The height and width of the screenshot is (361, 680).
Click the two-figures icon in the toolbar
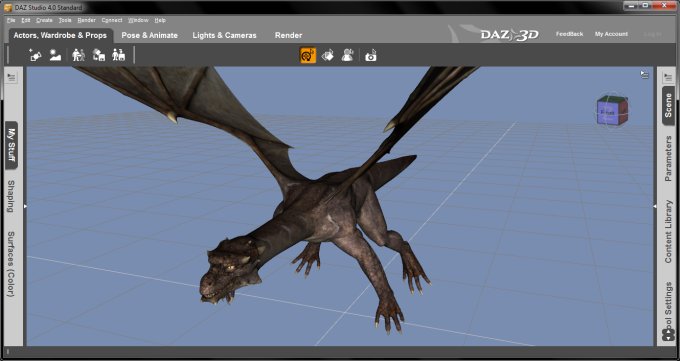coord(78,55)
